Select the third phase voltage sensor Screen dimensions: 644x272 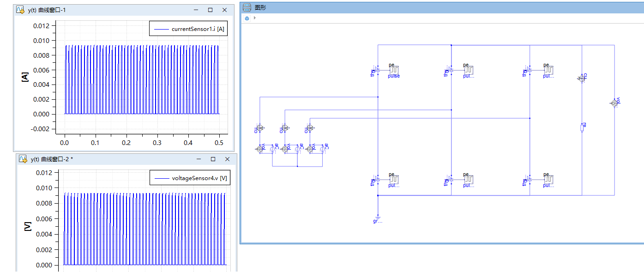pyautogui.click(x=310, y=149)
